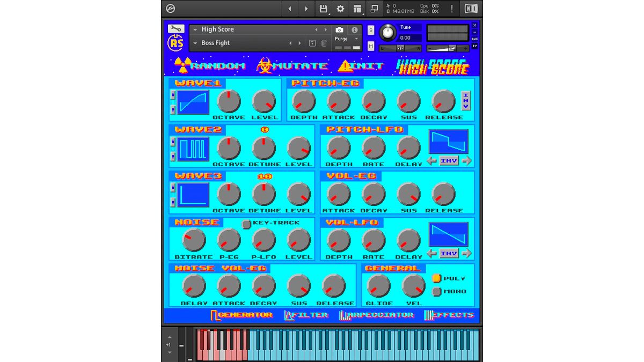
Task: Click next instrument arrow beside High Score
Action: click(x=325, y=30)
